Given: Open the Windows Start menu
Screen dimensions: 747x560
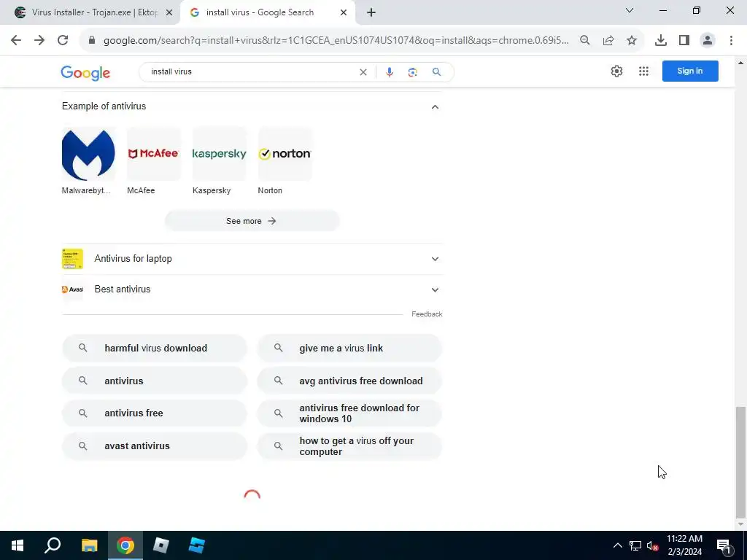Looking at the screenshot, I should tap(18, 545).
